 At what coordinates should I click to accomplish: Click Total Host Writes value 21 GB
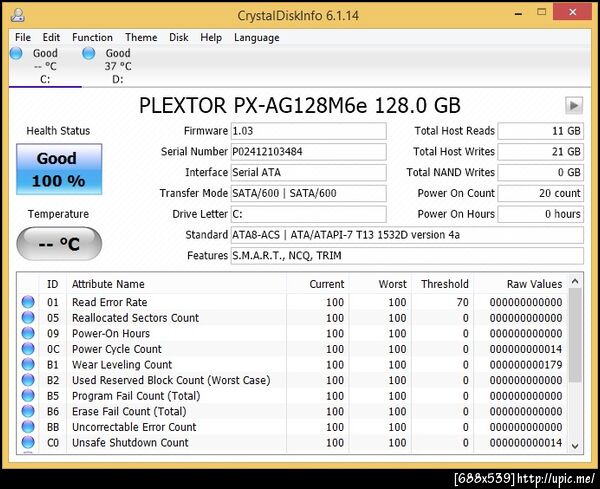540,152
